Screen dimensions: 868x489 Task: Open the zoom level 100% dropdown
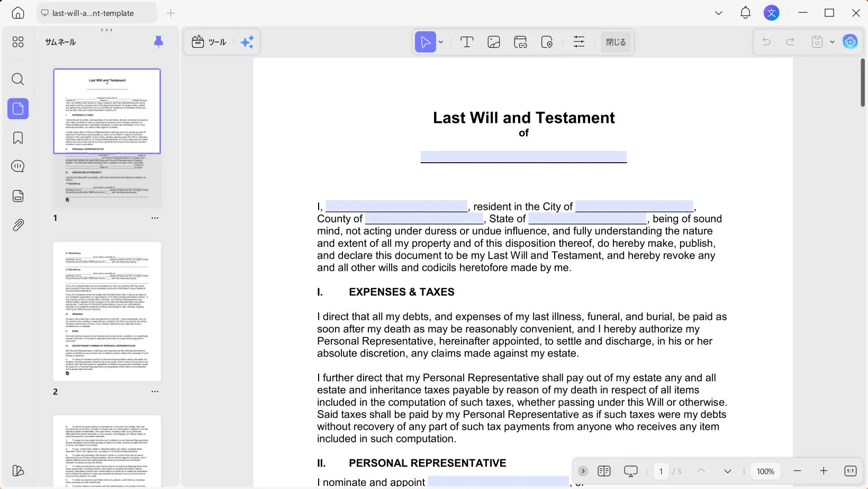(765, 472)
